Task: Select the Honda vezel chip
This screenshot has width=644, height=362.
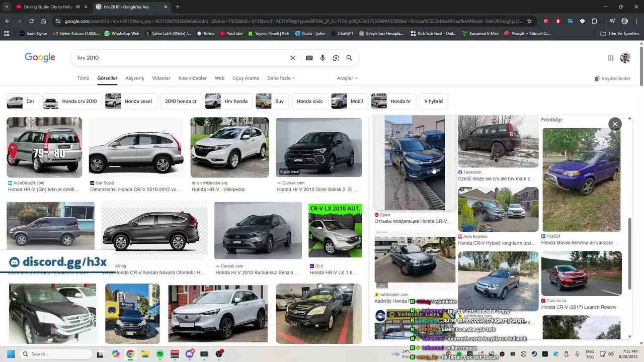Action: (131, 101)
